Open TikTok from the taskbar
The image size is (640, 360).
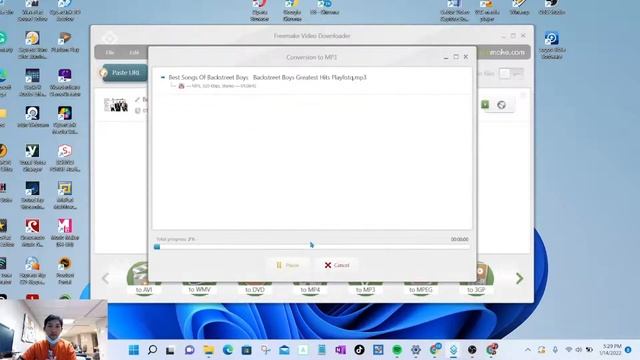(x=359, y=350)
